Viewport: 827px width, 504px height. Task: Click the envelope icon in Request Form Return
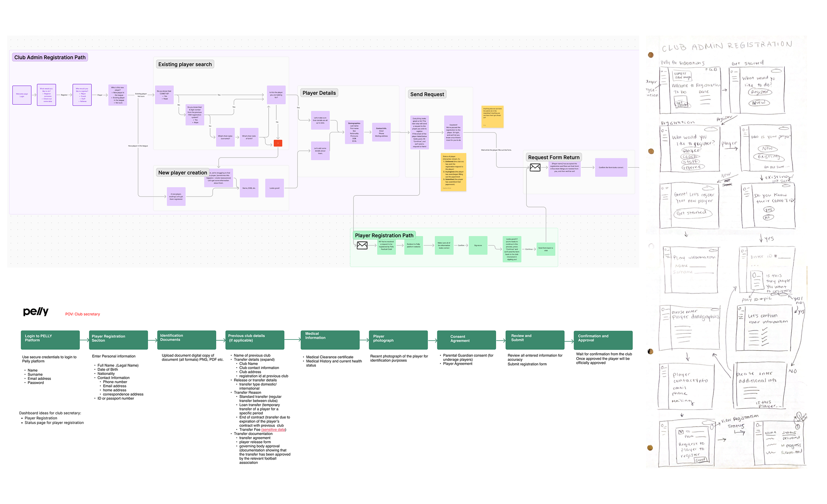pyautogui.click(x=535, y=168)
